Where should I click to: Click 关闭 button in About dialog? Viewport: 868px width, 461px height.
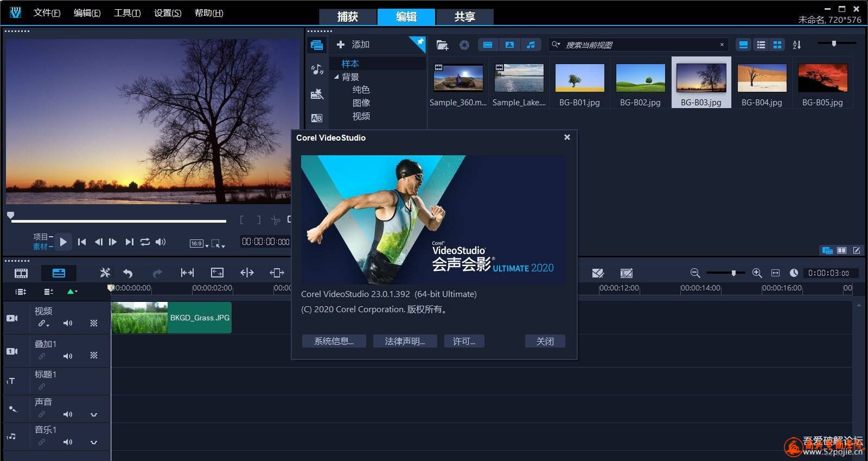tap(545, 341)
